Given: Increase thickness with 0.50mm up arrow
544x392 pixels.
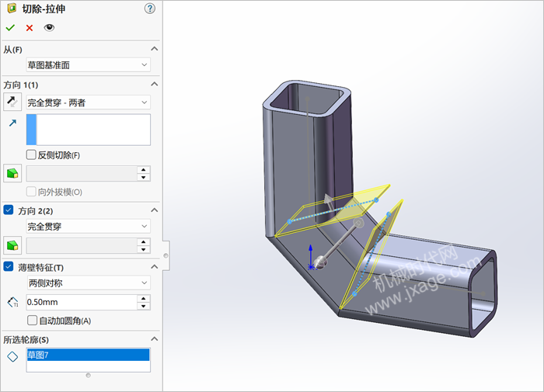Looking at the screenshot, I should [x=144, y=298].
